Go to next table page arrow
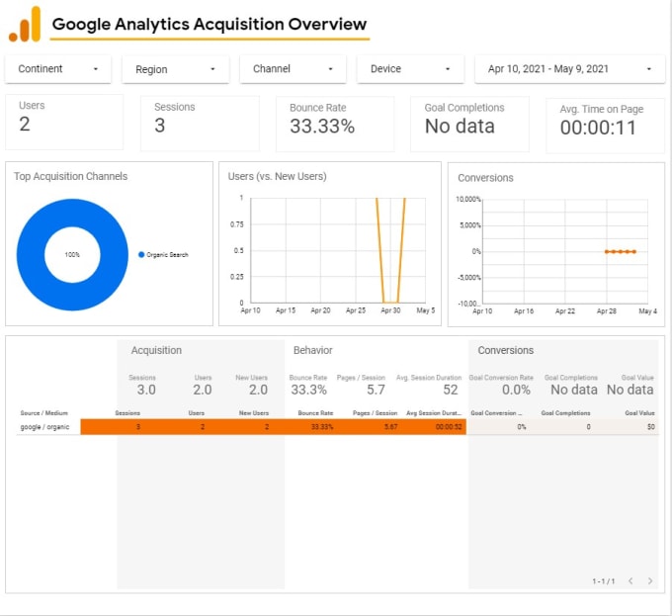Viewport: 672px width, 616px height. [x=650, y=580]
